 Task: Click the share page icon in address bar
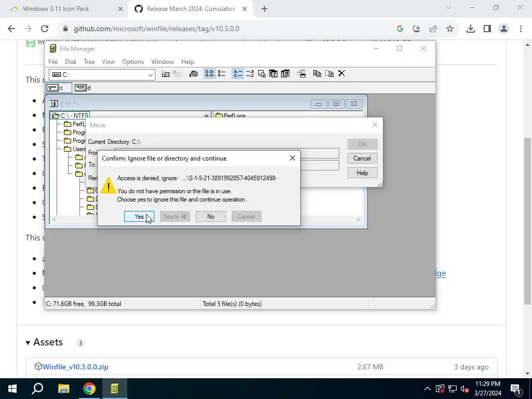(x=433, y=29)
